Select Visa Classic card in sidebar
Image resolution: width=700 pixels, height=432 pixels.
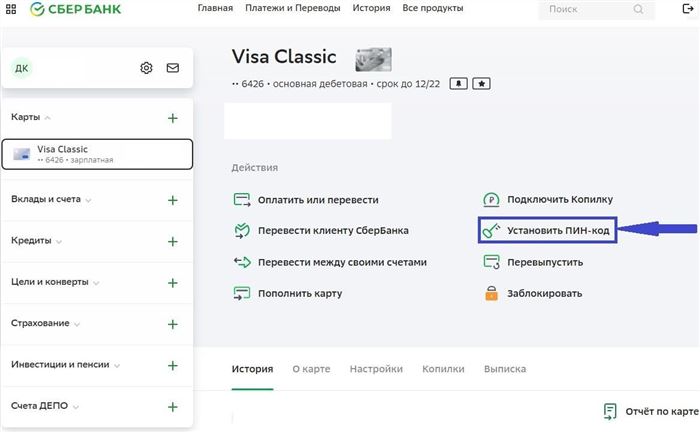(97, 154)
